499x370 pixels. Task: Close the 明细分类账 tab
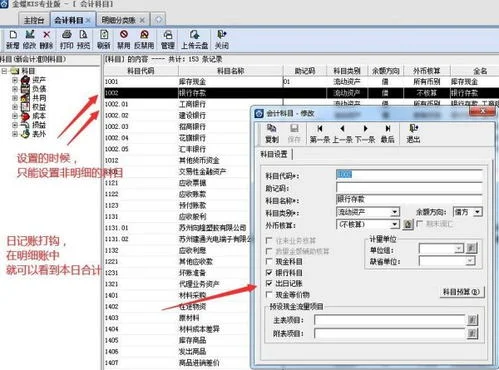142,20
